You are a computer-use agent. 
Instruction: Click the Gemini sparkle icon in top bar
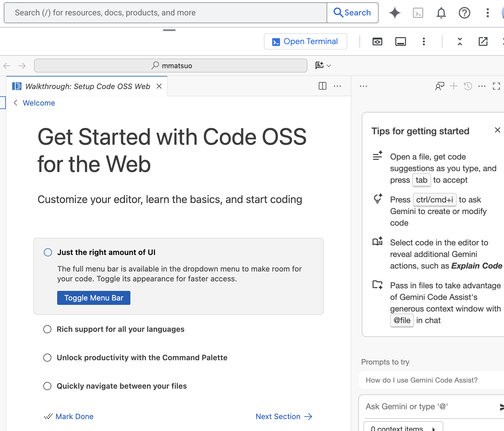tap(395, 13)
